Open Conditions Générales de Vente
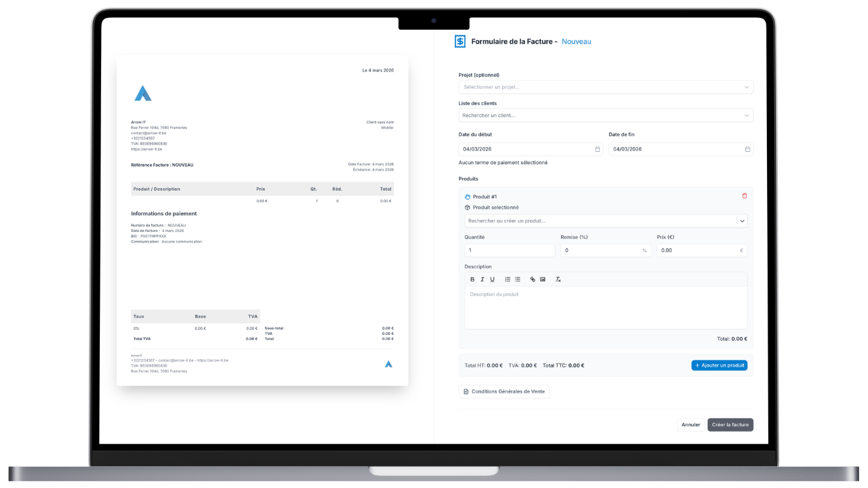868x488 pixels. point(504,391)
